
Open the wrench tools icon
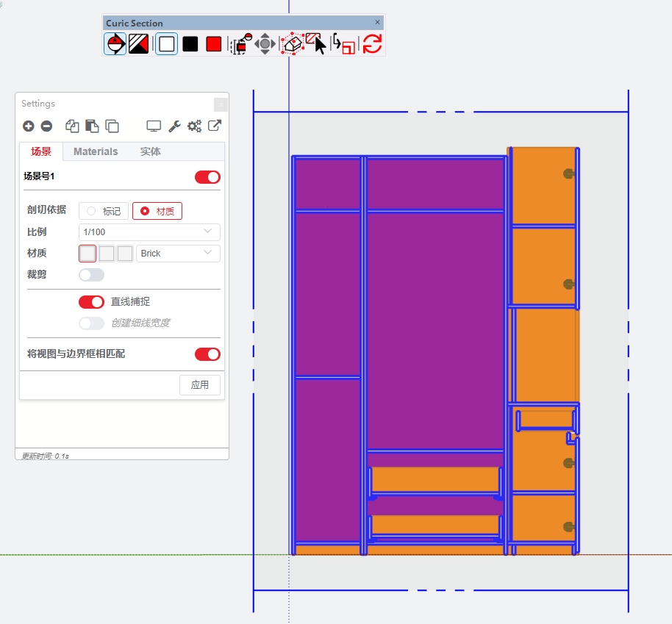coord(174,126)
